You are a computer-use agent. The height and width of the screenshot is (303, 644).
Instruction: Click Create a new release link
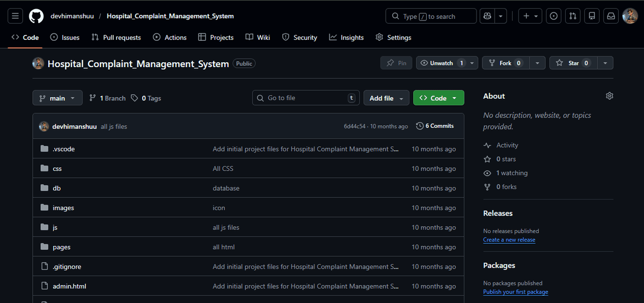509,240
